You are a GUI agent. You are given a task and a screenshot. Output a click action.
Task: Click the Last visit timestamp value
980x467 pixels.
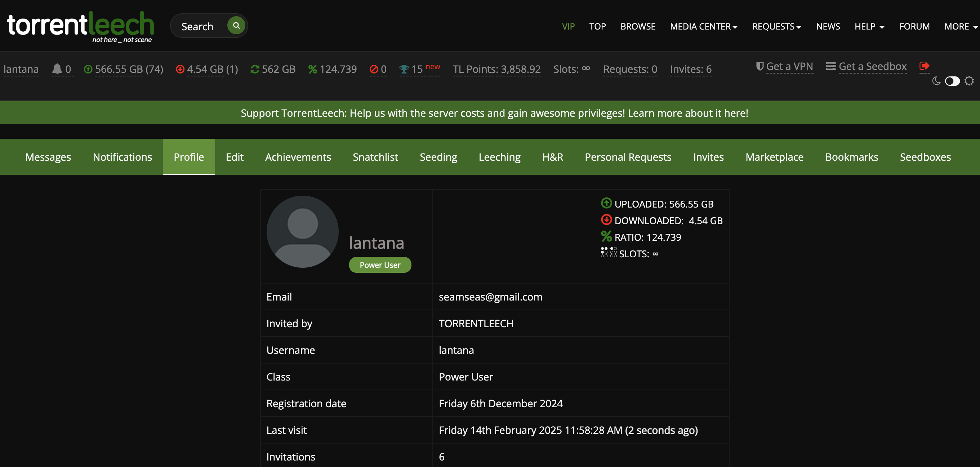point(568,430)
